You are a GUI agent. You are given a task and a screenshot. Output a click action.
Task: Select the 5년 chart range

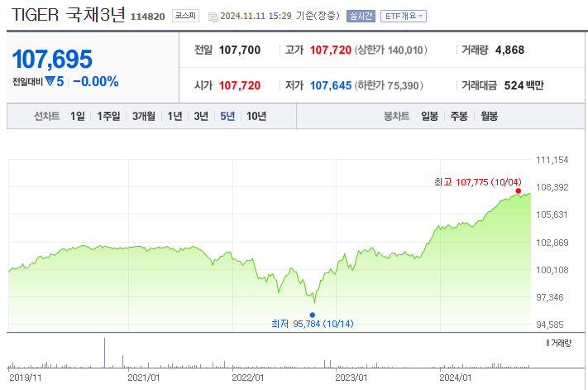coord(227,117)
